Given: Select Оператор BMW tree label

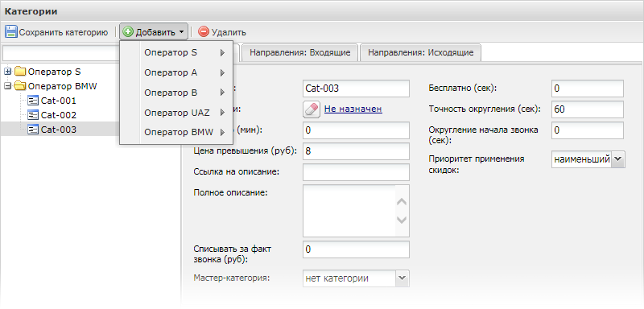Looking at the screenshot, I should coord(63,86).
